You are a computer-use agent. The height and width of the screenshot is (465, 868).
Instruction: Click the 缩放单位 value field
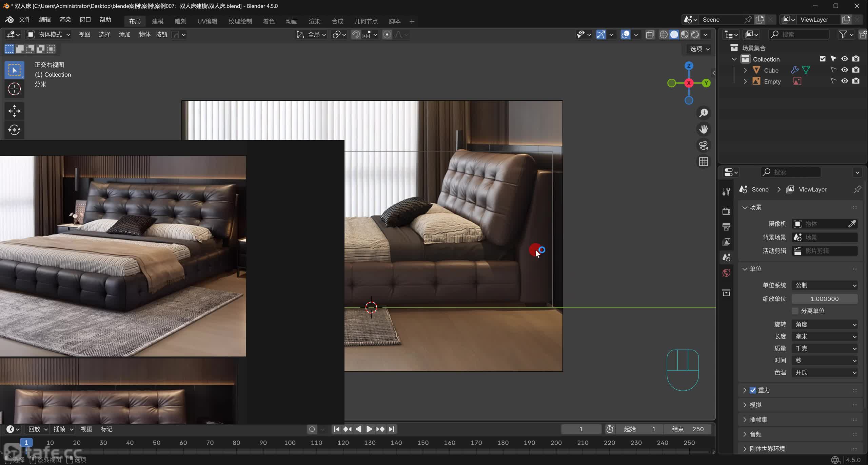(825, 299)
